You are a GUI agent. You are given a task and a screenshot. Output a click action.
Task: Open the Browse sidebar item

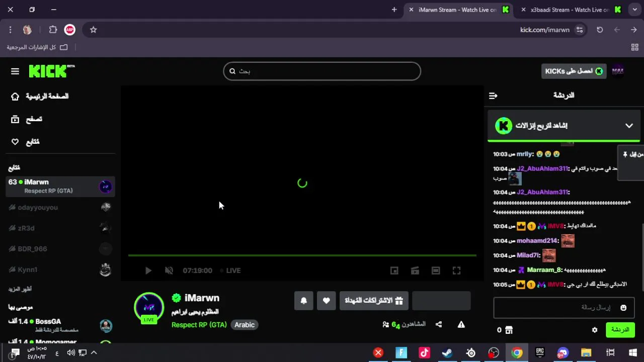pos(27,119)
